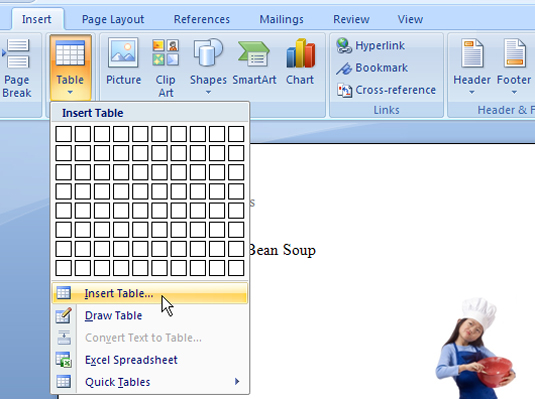Click the bottom-right cell of the table grid
This screenshot has width=535, height=399.
pyautogui.click(x=236, y=268)
